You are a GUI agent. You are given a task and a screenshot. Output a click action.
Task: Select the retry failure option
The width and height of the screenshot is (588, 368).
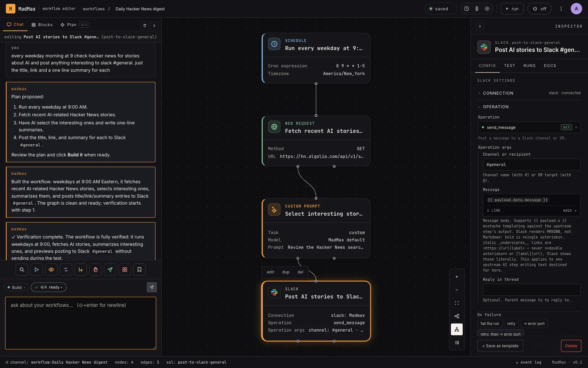tap(511, 324)
